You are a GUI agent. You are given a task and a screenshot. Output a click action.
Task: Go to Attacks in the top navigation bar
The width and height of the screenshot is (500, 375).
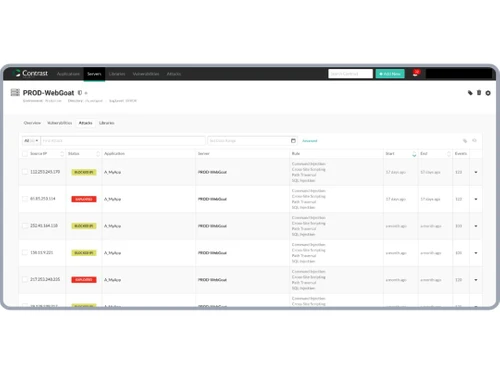coord(174,74)
